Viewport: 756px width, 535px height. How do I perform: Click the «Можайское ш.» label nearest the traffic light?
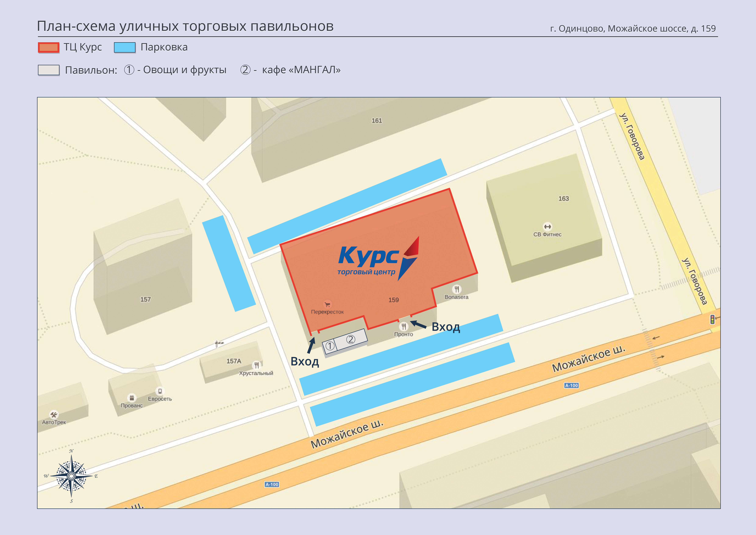coord(588,358)
